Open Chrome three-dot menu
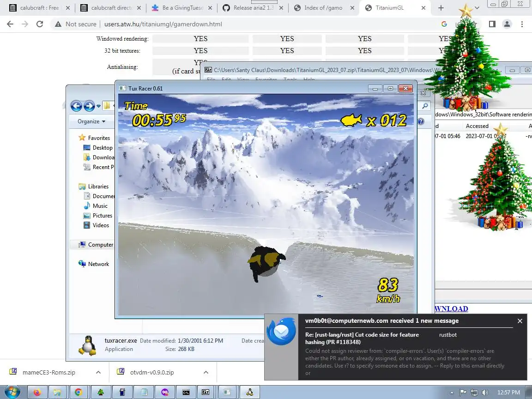The width and height of the screenshot is (532, 399). click(522, 24)
